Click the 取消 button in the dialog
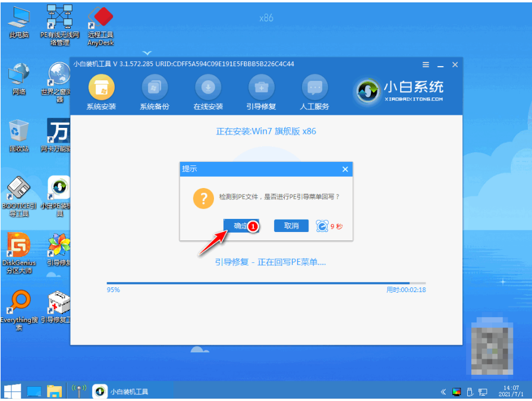 pyautogui.click(x=291, y=225)
